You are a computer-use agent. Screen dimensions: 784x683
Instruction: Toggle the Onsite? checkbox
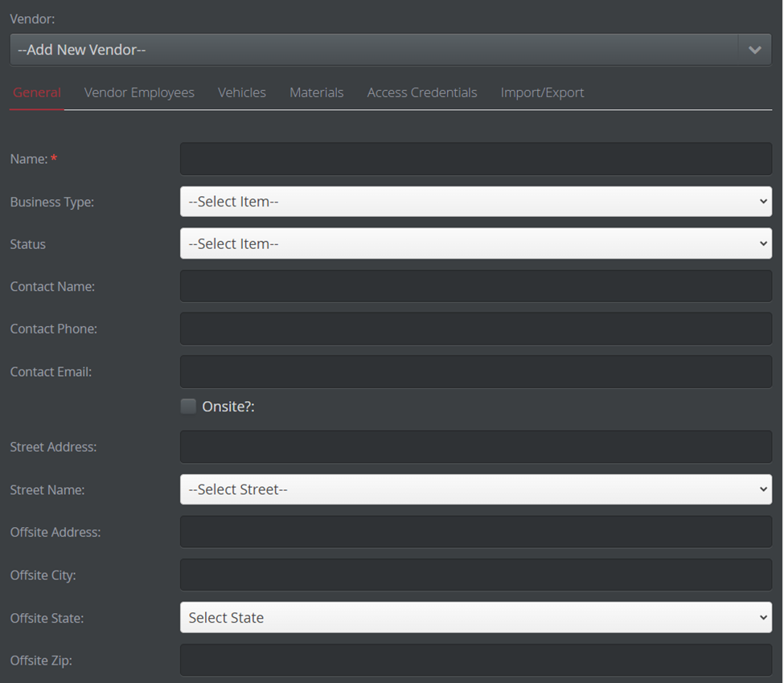point(188,407)
